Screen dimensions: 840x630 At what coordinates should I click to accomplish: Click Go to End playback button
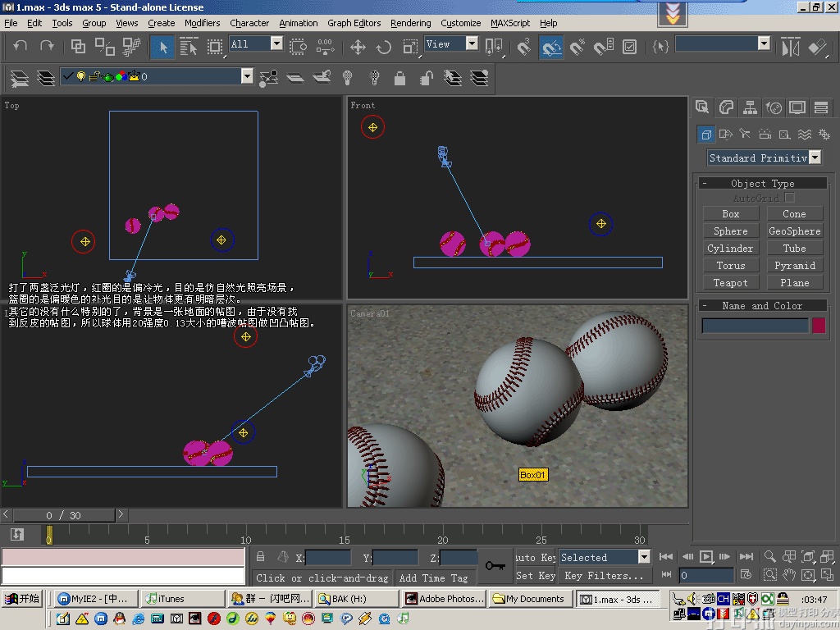coord(746,557)
